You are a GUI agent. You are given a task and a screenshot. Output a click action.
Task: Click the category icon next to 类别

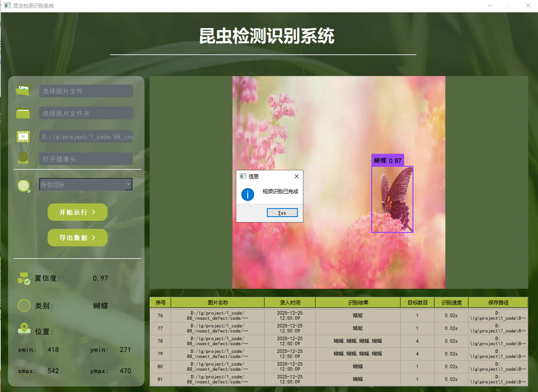pyautogui.click(x=24, y=305)
